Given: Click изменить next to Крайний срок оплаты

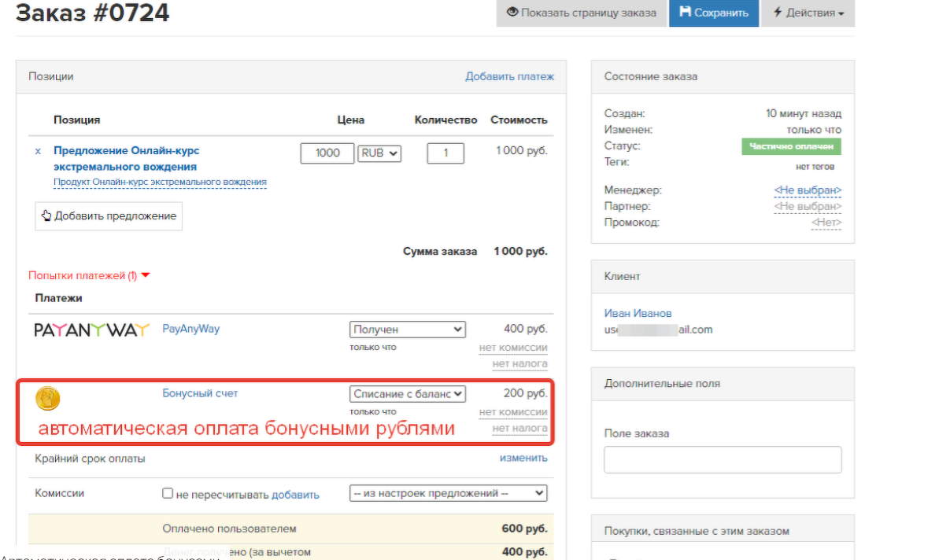Looking at the screenshot, I should (x=523, y=458).
